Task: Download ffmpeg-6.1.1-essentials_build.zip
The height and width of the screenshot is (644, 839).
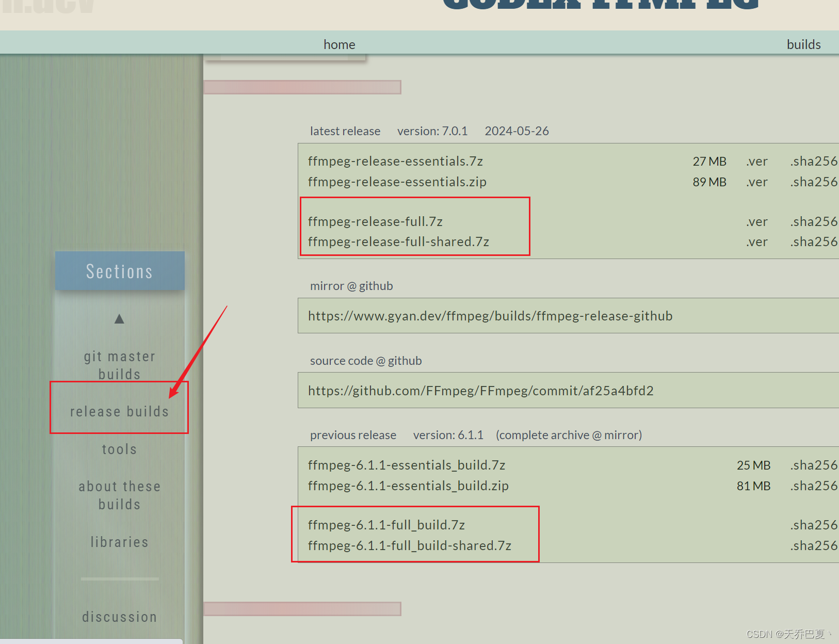Action: tap(408, 486)
